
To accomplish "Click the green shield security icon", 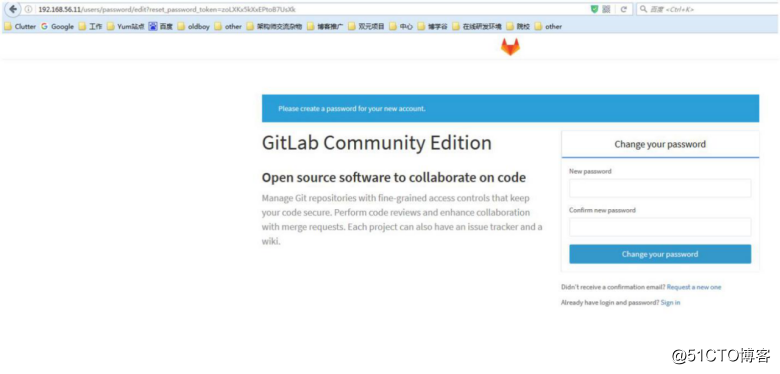I will [x=594, y=9].
